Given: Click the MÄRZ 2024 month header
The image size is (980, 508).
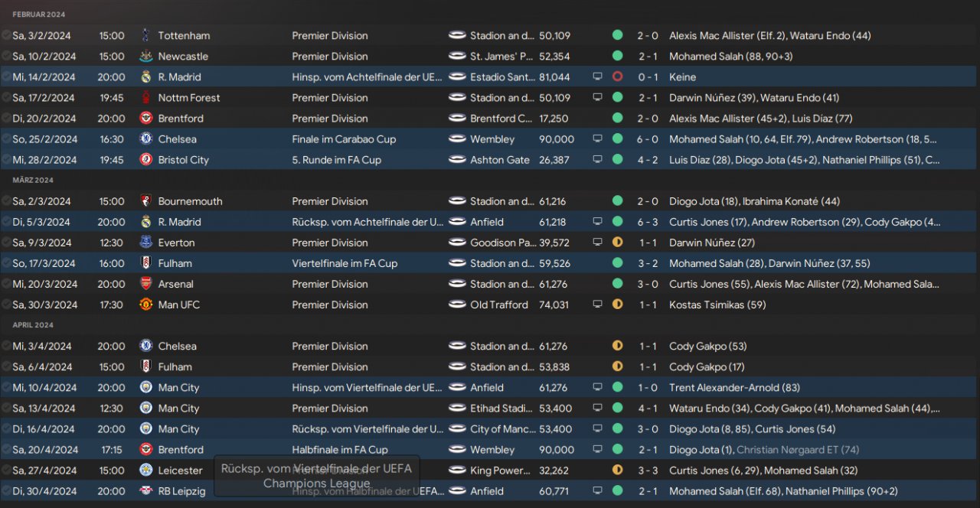Looking at the screenshot, I should 32,180.
